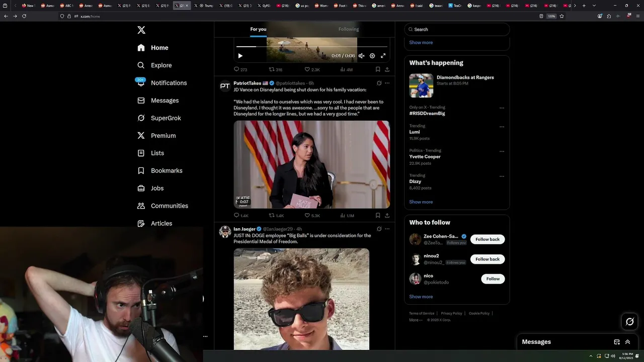Toggle fullscreen on the beach video

coord(383,56)
